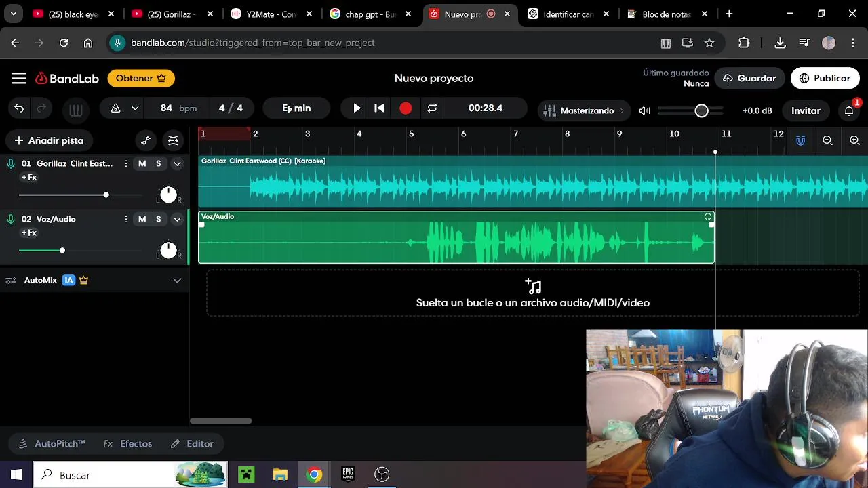Screen dimensions: 868x488
Task: Click bar 5 on timeline ruler
Action: tap(411, 134)
